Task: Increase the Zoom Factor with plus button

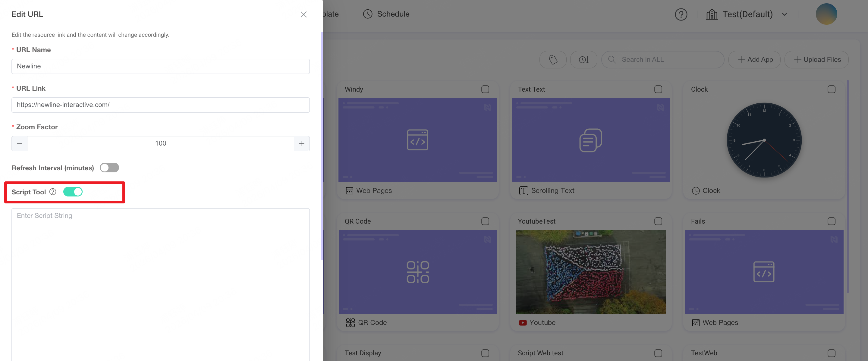Action: tap(302, 143)
